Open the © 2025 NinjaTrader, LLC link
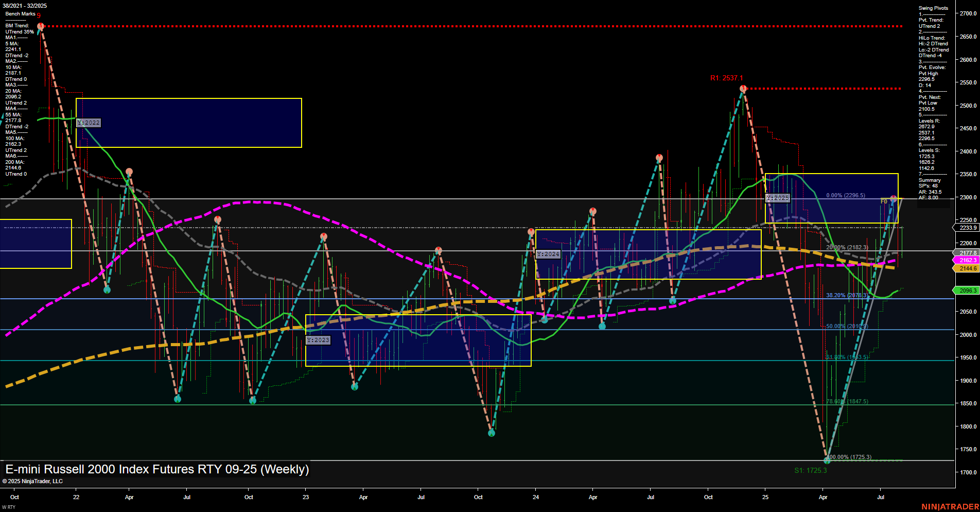980x512 pixels. (x=33, y=481)
